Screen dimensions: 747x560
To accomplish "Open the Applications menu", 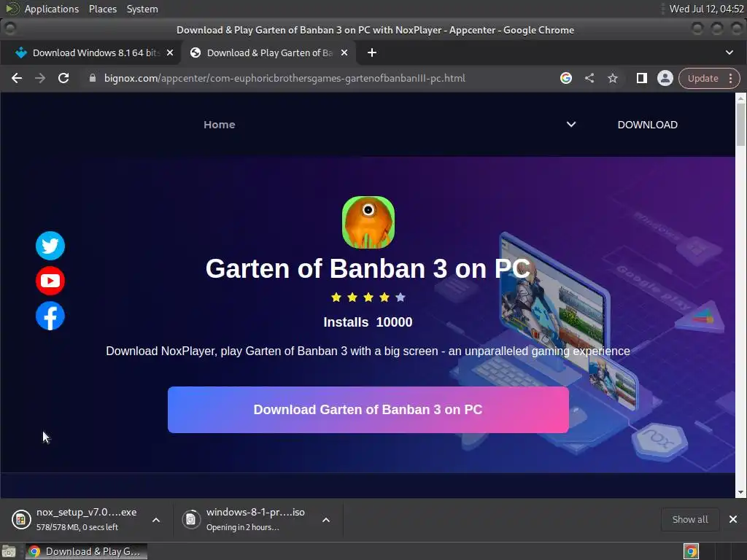I will click(x=52, y=9).
